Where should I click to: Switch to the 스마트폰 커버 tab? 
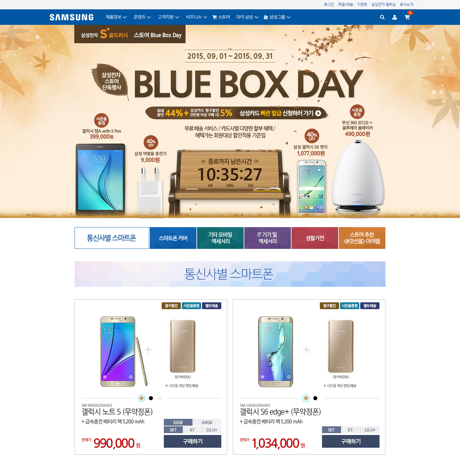pos(173,238)
